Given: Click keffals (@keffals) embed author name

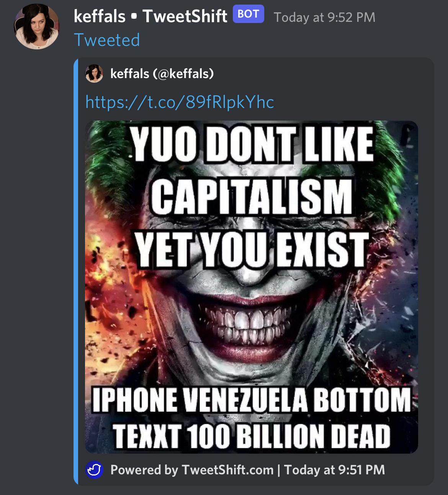Looking at the screenshot, I should click(x=162, y=74).
